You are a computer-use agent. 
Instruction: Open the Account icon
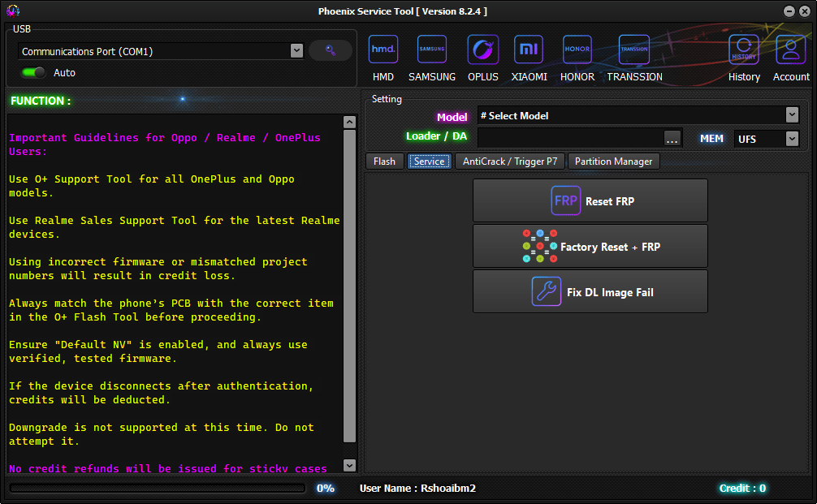790,50
